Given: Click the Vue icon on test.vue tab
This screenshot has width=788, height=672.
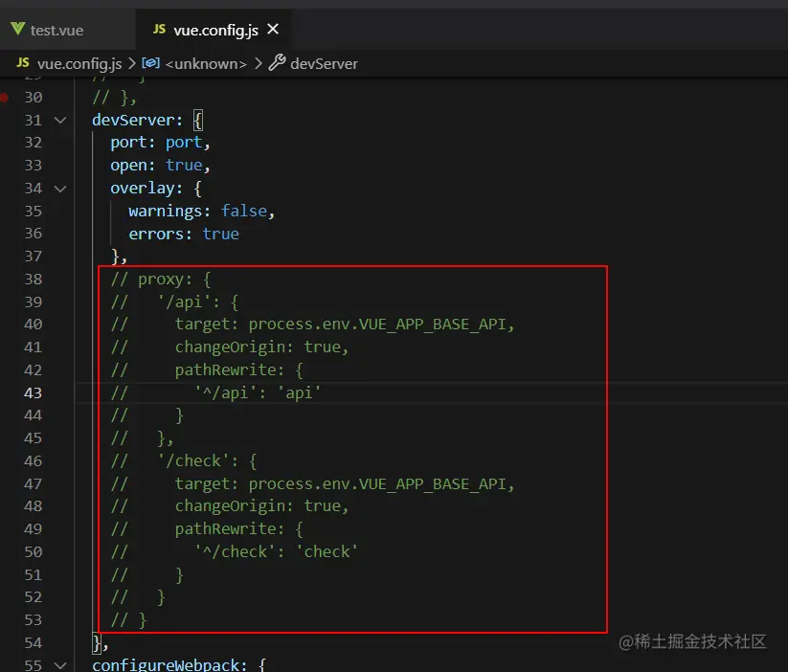Looking at the screenshot, I should point(17,29).
